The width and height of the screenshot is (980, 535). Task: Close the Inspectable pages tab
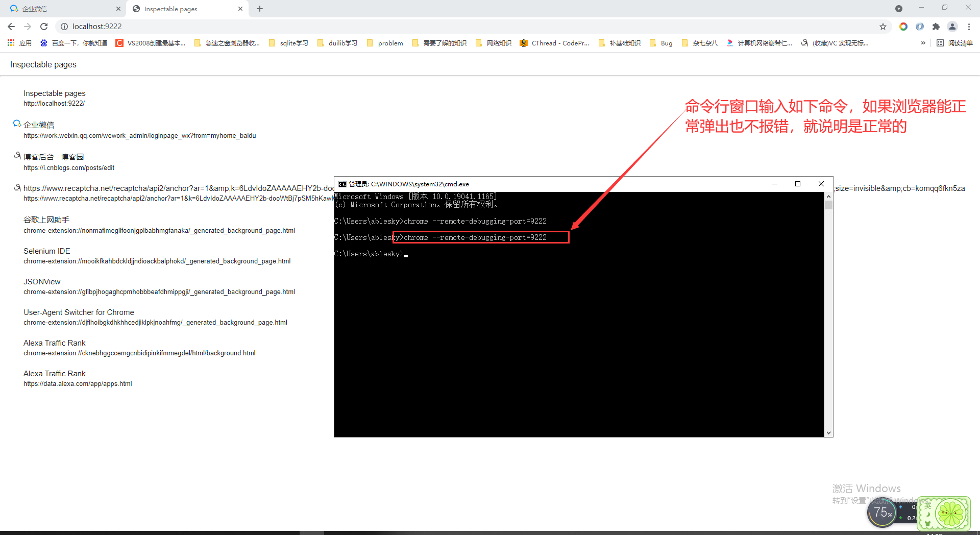tap(240, 9)
